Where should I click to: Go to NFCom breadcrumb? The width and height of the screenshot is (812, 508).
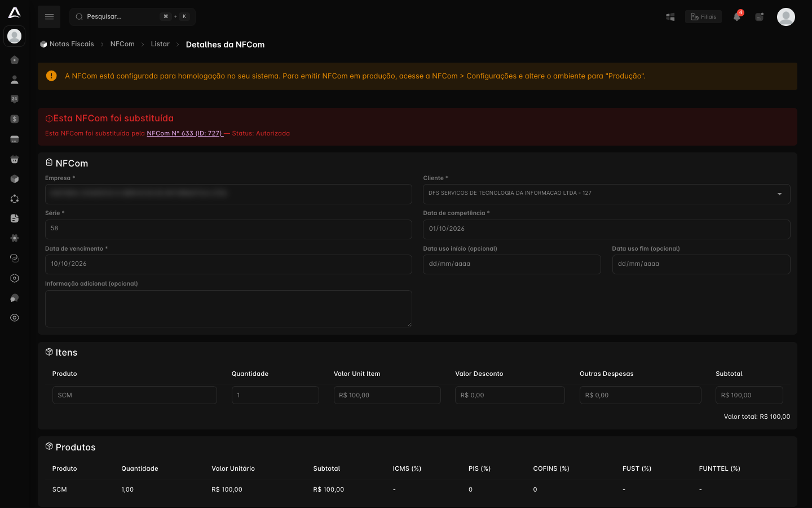pos(122,44)
